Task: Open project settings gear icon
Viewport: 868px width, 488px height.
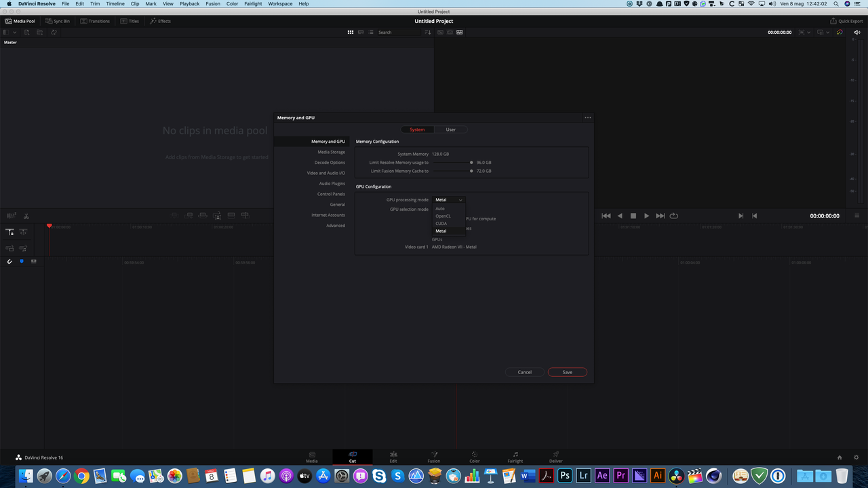Action: [856, 457]
